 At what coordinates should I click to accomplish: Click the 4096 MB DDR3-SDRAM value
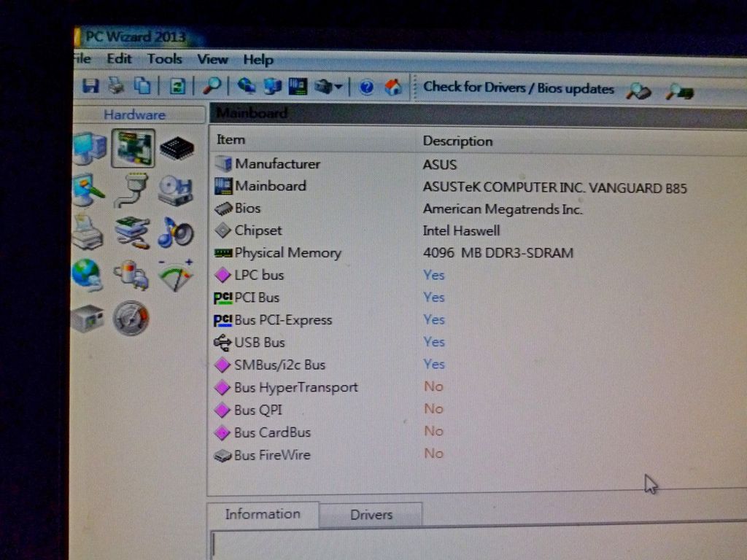[x=498, y=253]
